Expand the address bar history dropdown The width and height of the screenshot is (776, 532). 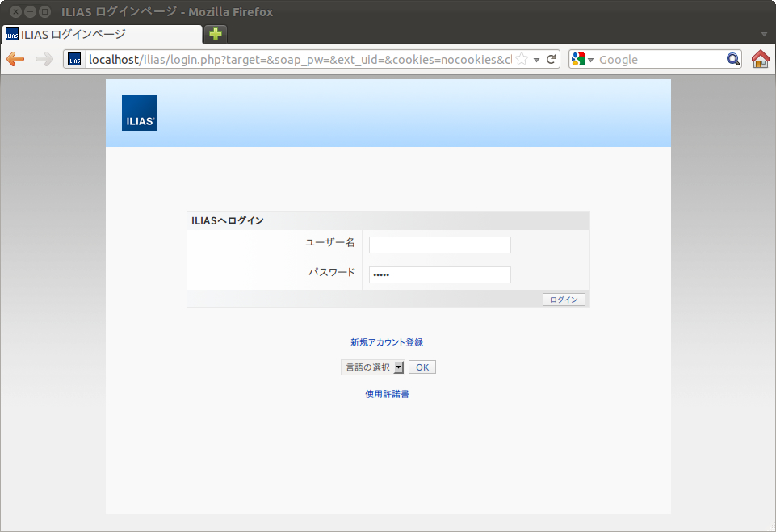[536, 59]
